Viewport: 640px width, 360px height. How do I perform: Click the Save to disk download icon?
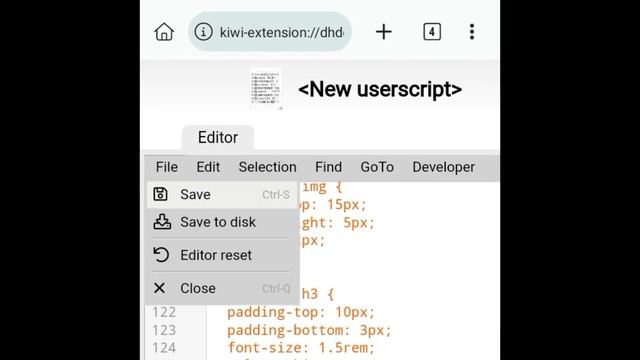tap(162, 222)
